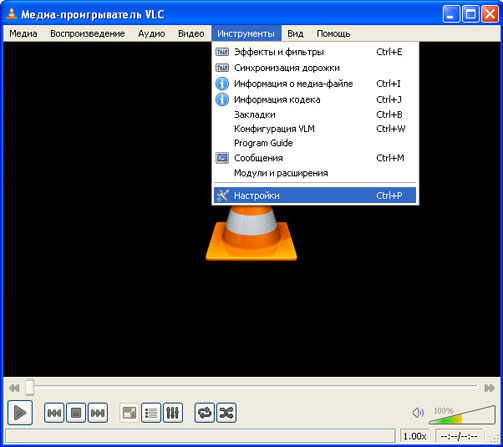Click the Play button

pyautogui.click(x=20, y=413)
